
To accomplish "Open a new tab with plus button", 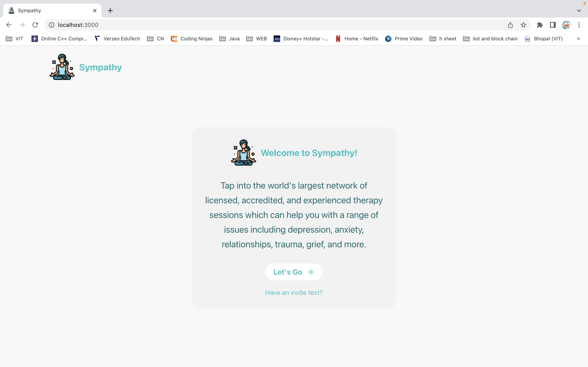I will coord(110,11).
